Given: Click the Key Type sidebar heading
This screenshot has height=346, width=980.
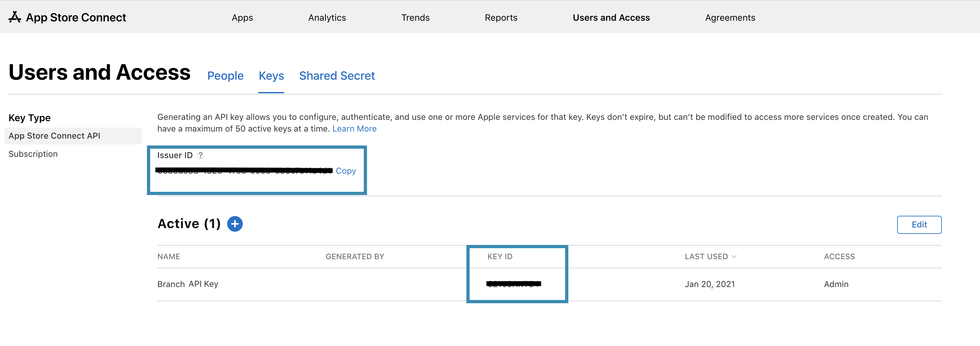Looking at the screenshot, I should [29, 118].
